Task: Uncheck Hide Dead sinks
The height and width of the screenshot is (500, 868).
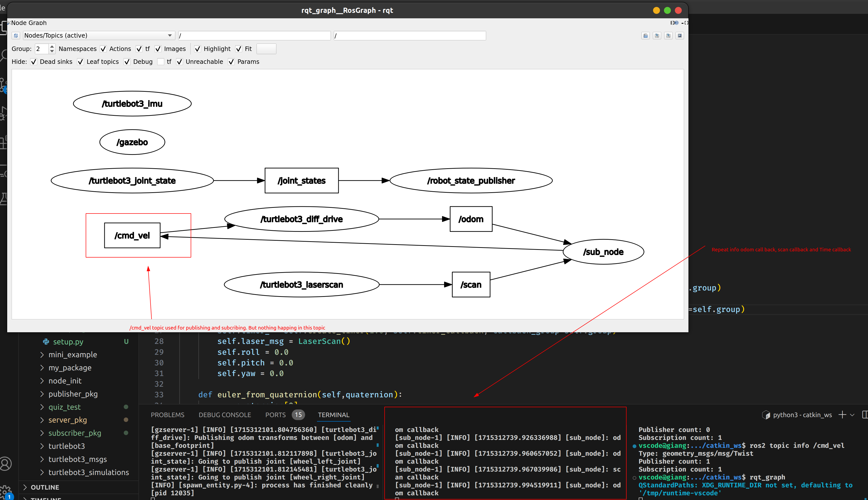Action: [x=33, y=62]
